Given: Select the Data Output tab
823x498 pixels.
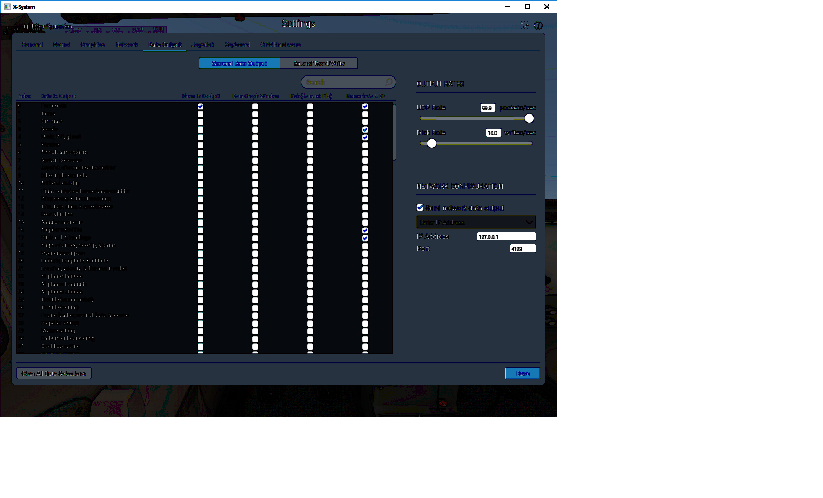Looking at the screenshot, I should pyautogui.click(x=165, y=45).
